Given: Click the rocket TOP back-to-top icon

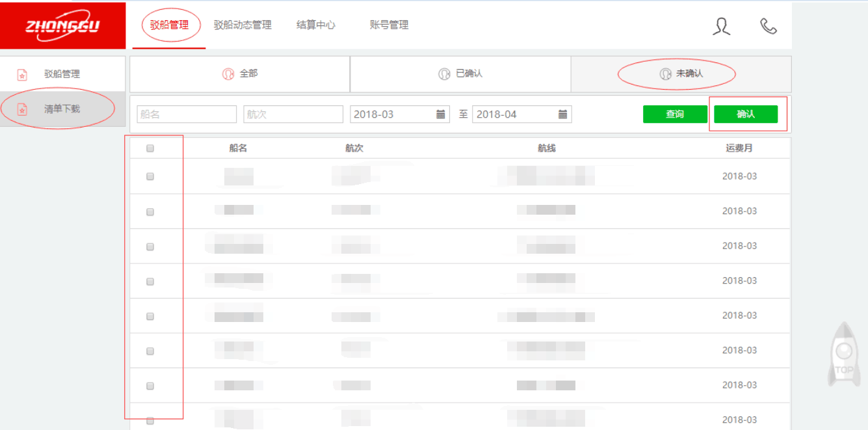Looking at the screenshot, I should point(844,355).
